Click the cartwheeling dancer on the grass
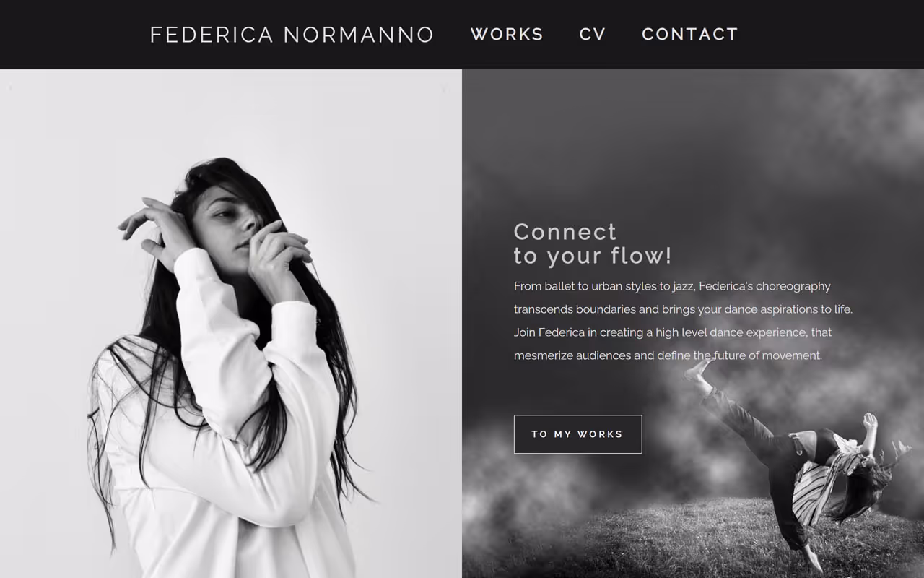Image resolution: width=924 pixels, height=578 pixels. [x=794, y=462]
